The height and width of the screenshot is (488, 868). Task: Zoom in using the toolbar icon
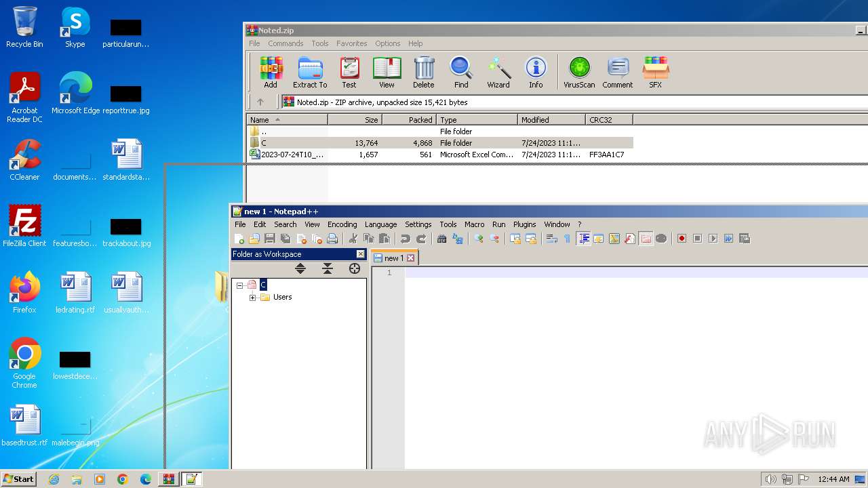tap(479, 239)
